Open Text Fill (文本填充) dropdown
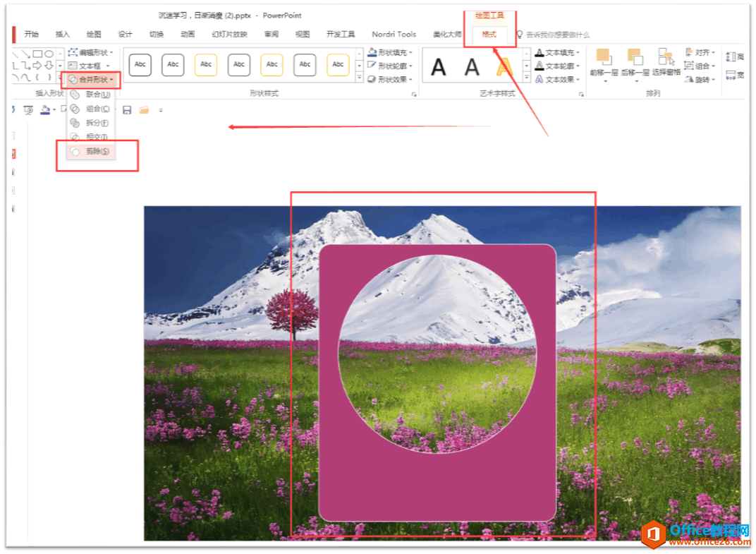This screenshot has width=756, height=554. click(557, 52)
